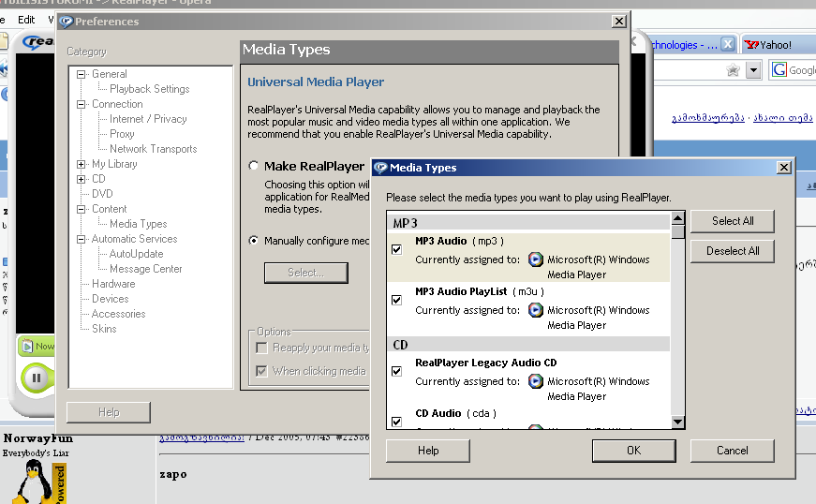816x504 pixels.
Task: Toggle the CD Audio (cda) checkbox
Action: click(x=396, y=422)
